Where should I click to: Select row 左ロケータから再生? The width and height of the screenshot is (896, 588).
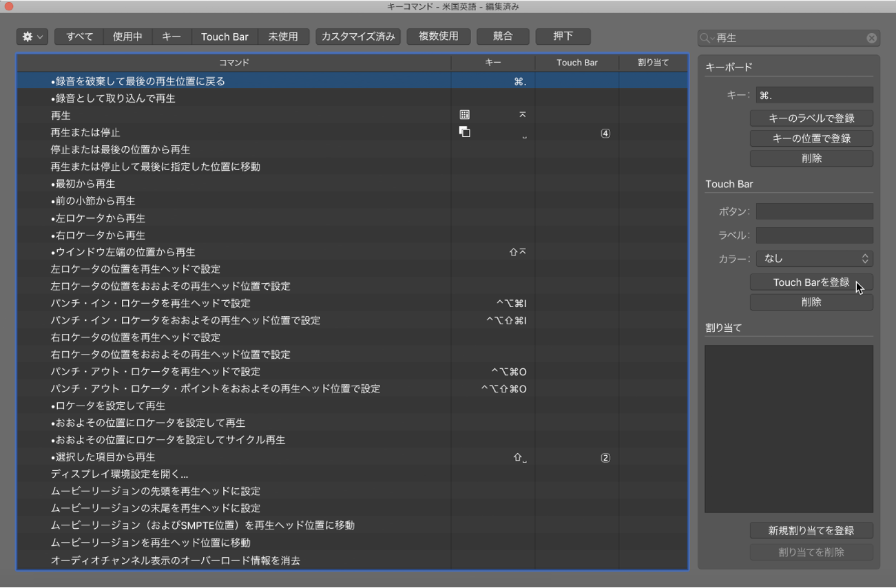tap(352, 218)
